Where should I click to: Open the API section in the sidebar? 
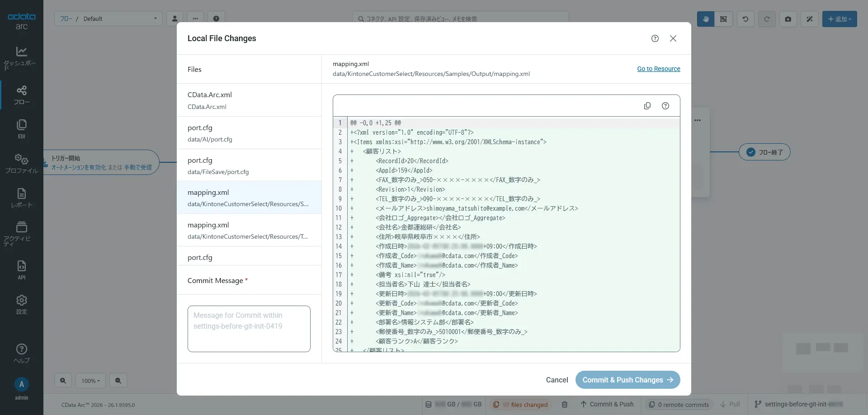click(x=21, y=269)
